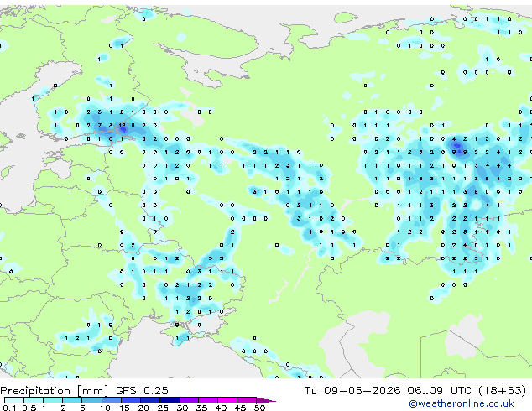This screenshot has width=532, height=411.
Task: Click the '(18+63)' forecast run label
Action: (x=502, y=391)
